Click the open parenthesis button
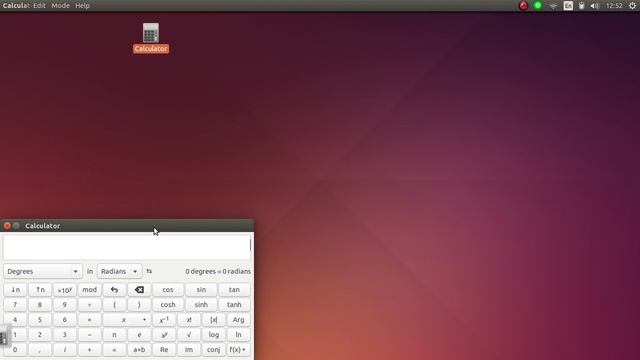The width and height of the screenshot is (640, 360). pos(114,304)
